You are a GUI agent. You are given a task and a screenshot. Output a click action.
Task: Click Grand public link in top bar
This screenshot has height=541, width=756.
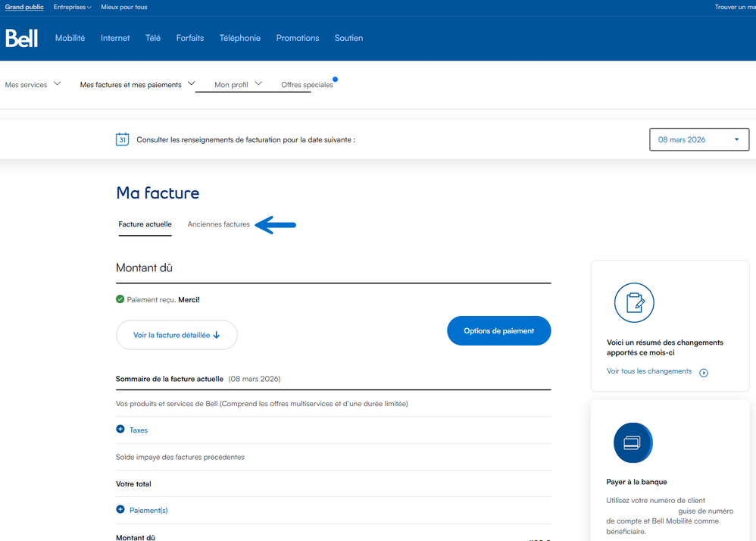24,7
